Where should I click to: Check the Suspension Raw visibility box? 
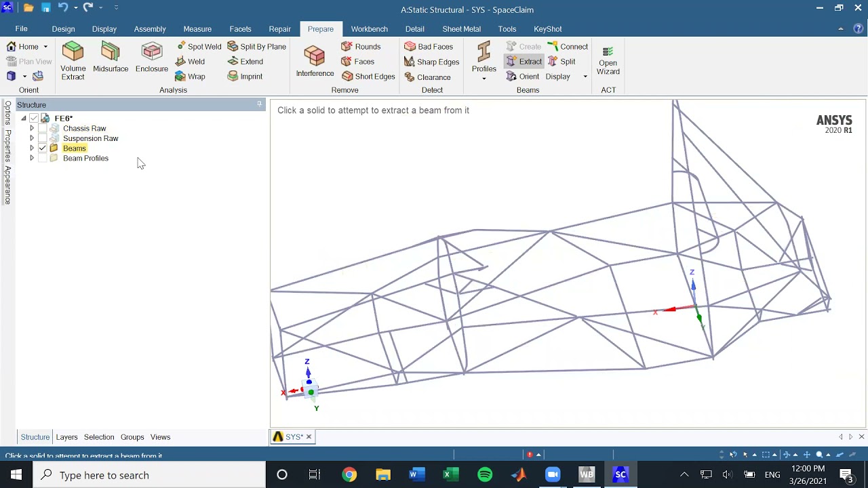[x=43, y=138]
